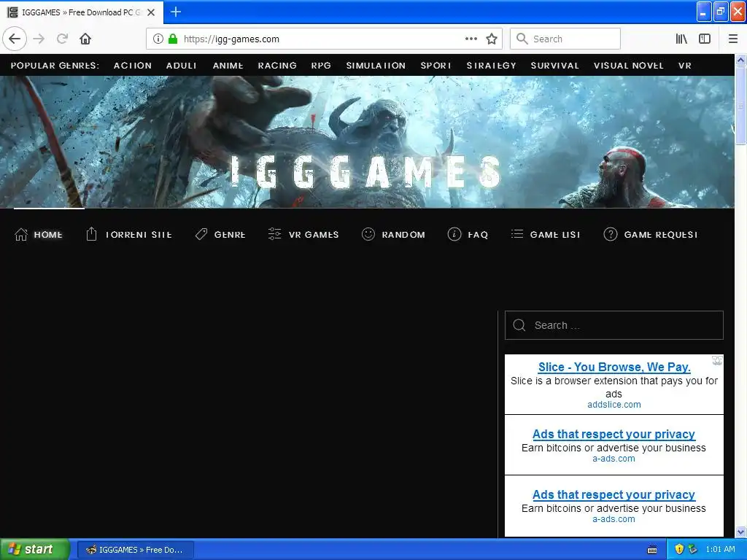Image resolution: width=747 pixels, height=560 pixels.
Task: Click the site Search ... field
Action: pyautogui.click(x=614, y=325)
